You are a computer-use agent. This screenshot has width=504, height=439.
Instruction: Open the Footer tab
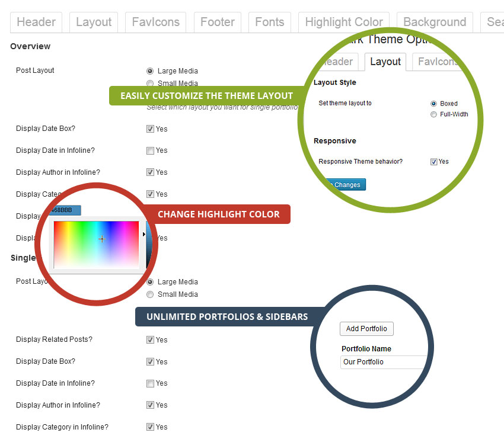click(217, 22)
